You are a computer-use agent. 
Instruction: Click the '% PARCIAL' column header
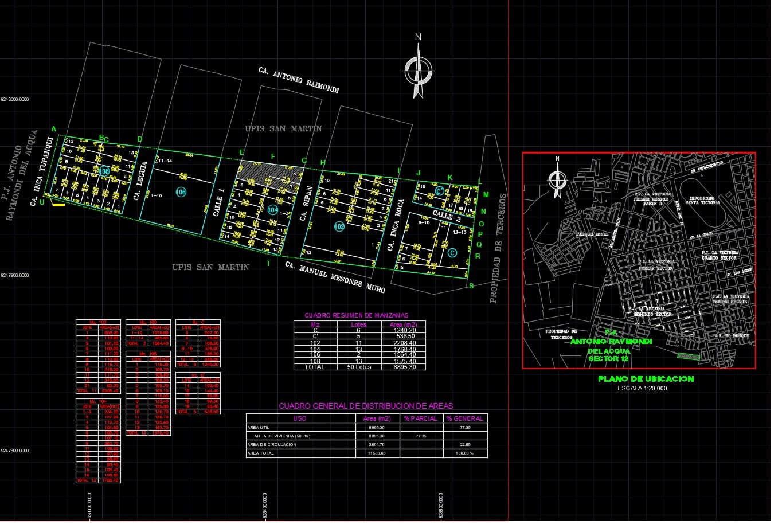(420, 418)
